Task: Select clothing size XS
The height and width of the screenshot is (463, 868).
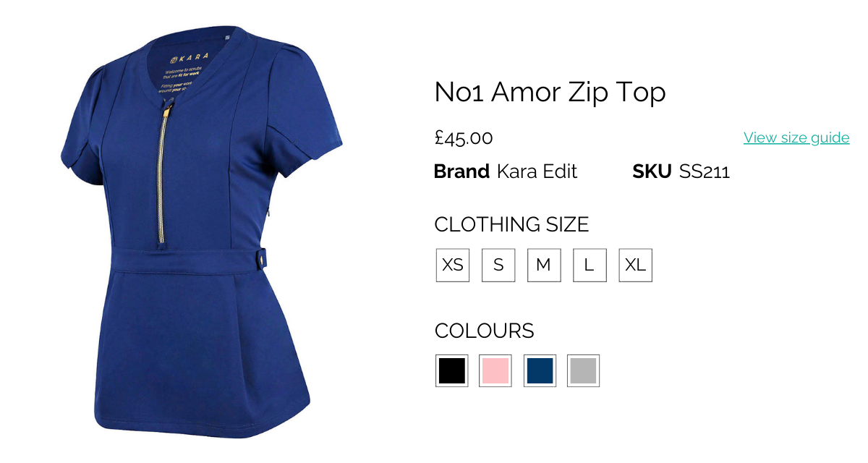Action: click(x=453, y=265)
